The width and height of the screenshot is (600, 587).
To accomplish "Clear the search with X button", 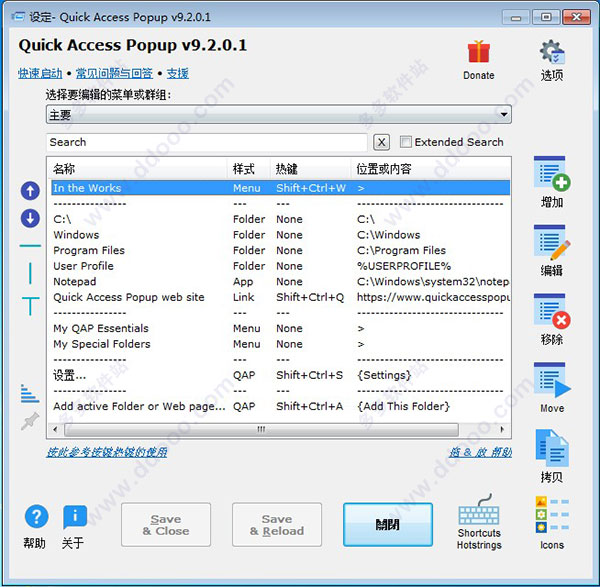I will [381, 142].
